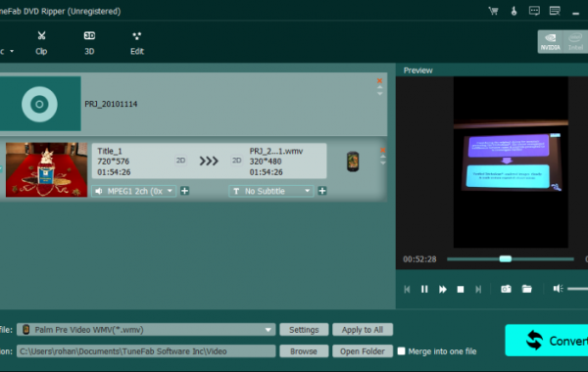Move the preview progress slider
The image size is (588, 372).
pyautogui.click(x=505, y=258)
